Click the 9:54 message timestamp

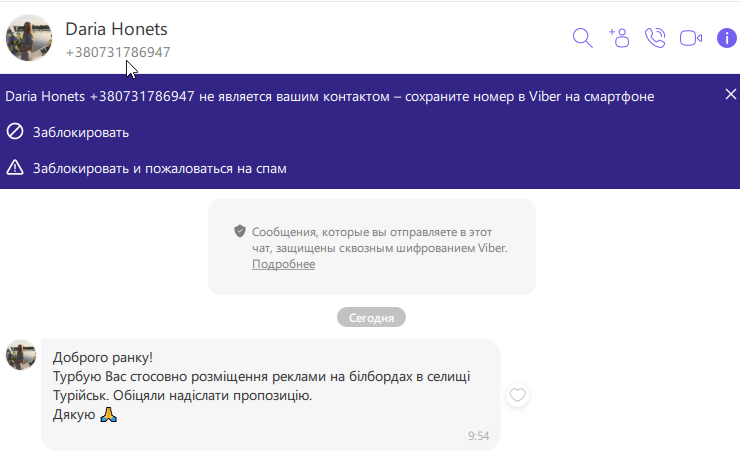click(x=479, y=436)
